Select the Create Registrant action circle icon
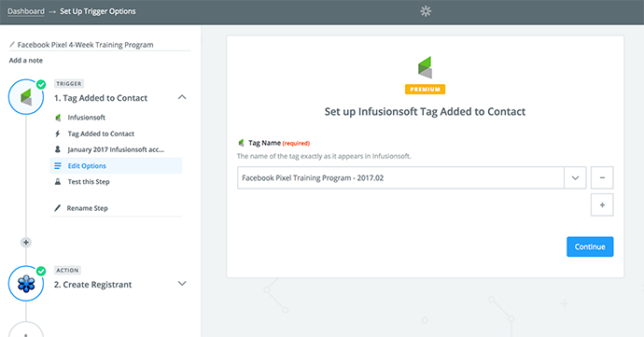The height and width of the screenshot is (337, 644). coord(26,284)
